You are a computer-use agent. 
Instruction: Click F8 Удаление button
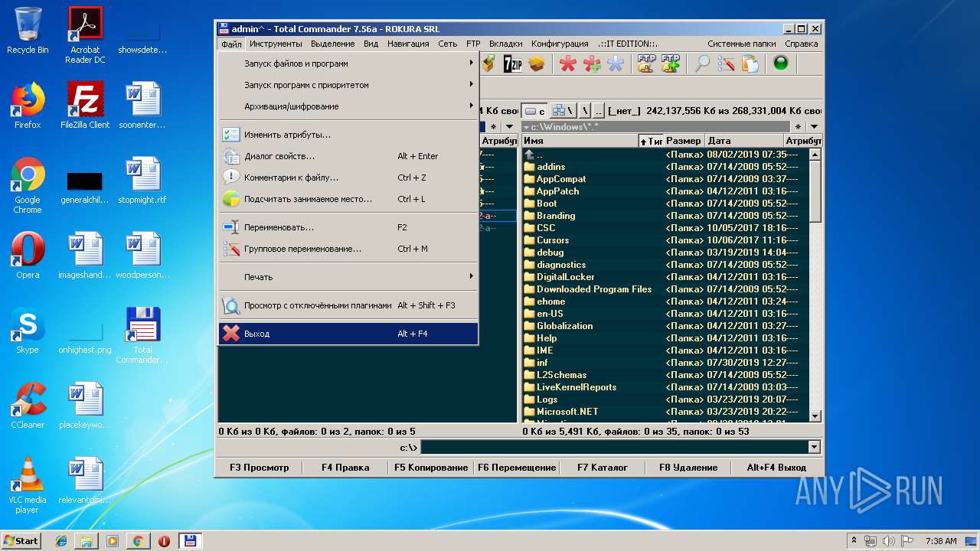click(688, 467)
